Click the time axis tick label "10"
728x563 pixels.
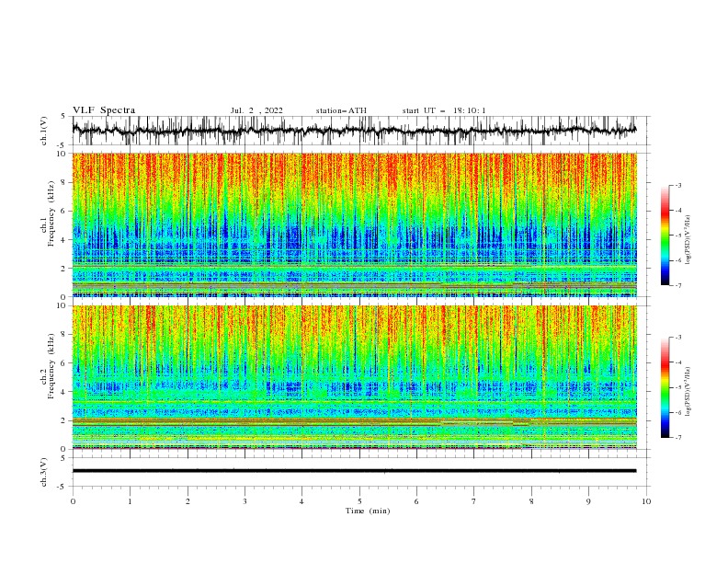[646, 501]
